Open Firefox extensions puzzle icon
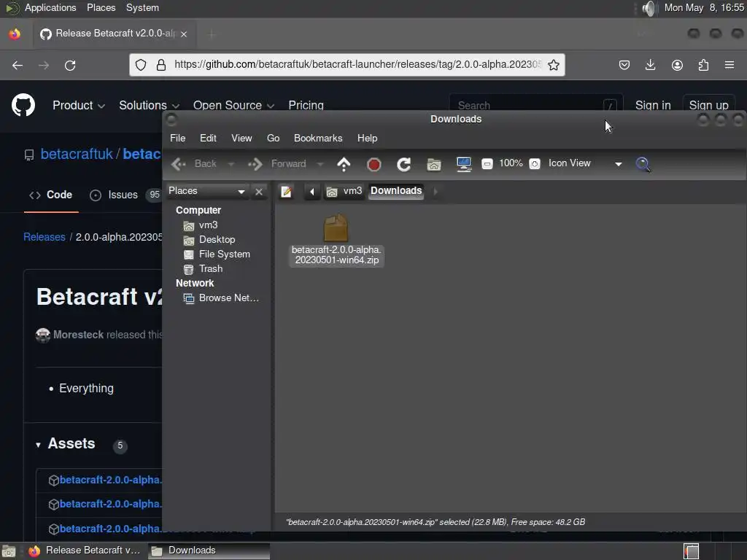The height and width of the screenshot is (560, 747). point(703,65)
